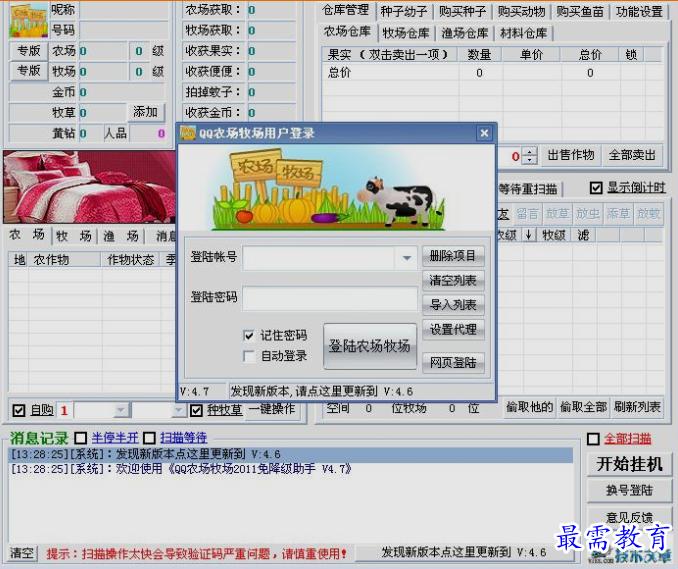Expand the 登陆帐号 dropdown arrow
Viewport: 678px width, 569px height.
tap(406, 258)
